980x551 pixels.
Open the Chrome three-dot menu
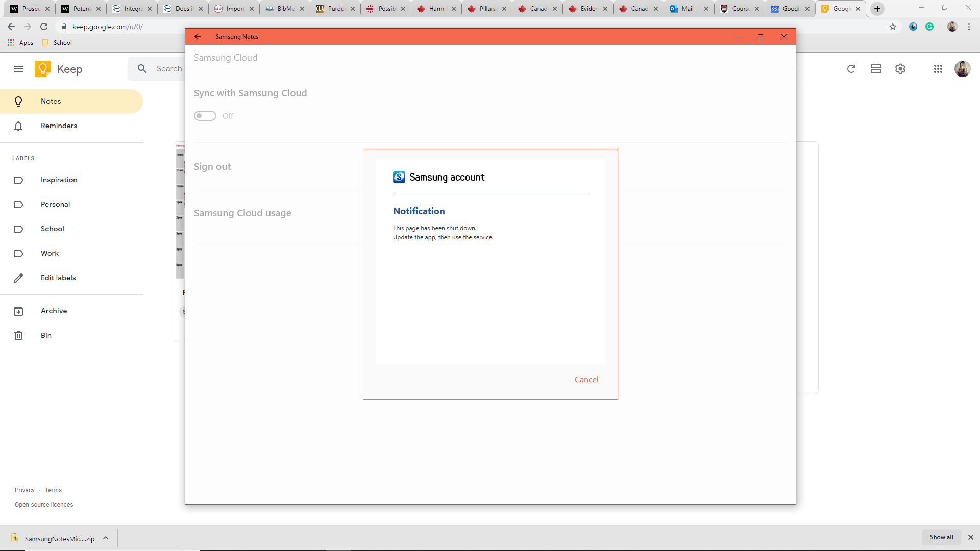click(x=969, y=27)
